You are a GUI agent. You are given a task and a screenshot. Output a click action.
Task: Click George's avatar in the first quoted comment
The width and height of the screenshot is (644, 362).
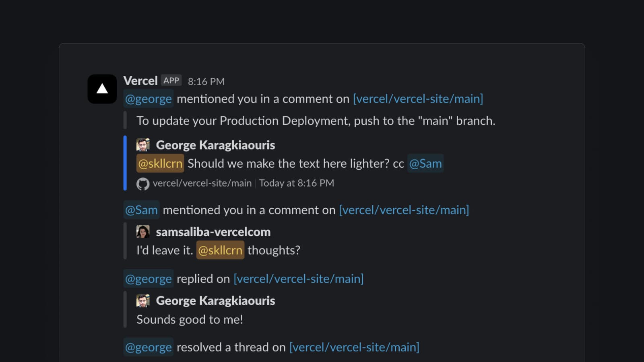coord(143,145)
